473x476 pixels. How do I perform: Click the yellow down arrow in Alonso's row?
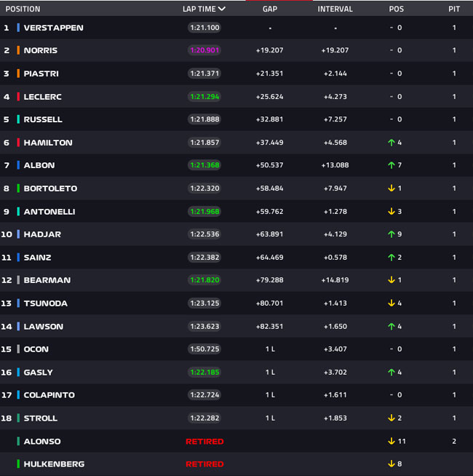(391, 441)
